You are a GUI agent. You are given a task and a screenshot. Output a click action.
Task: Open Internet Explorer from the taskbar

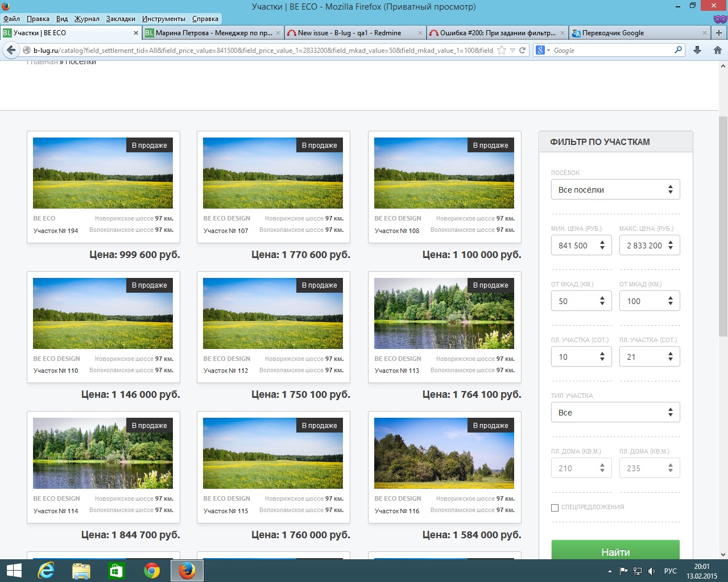point(45,571)
